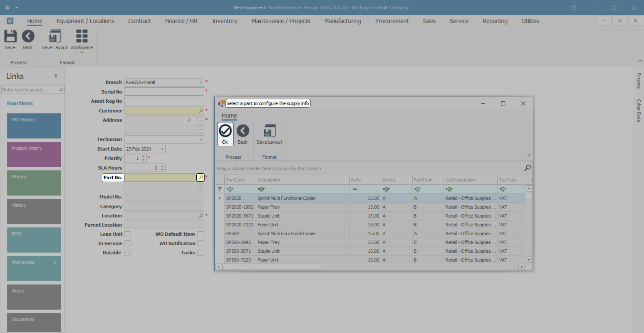Open the Start Date calendar dropdown
The height and width of the screenshot is (333, 644).
click(162, 149)
